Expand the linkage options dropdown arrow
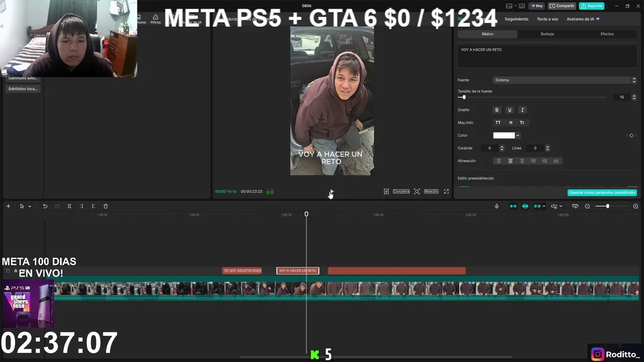 point(544,207)
